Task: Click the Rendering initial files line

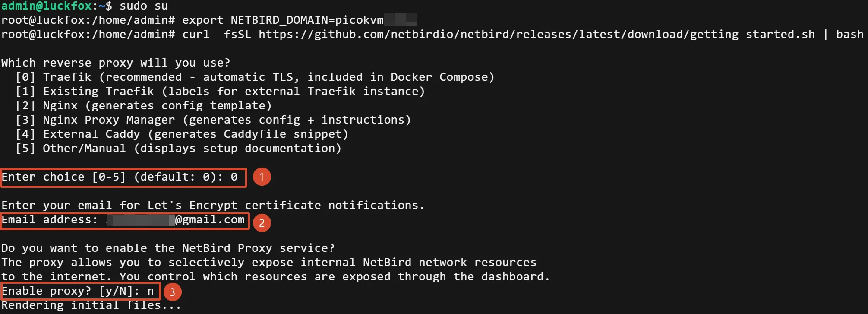Action: point(91,305)
